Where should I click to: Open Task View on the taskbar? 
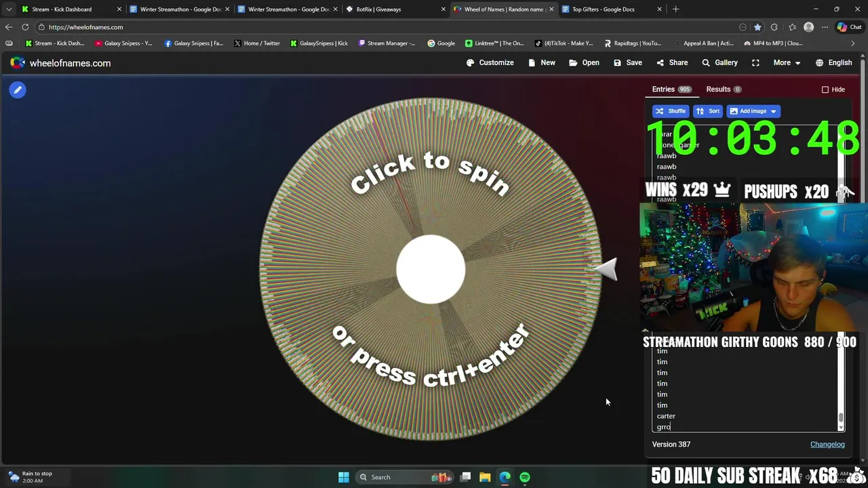tap(465, 477)
